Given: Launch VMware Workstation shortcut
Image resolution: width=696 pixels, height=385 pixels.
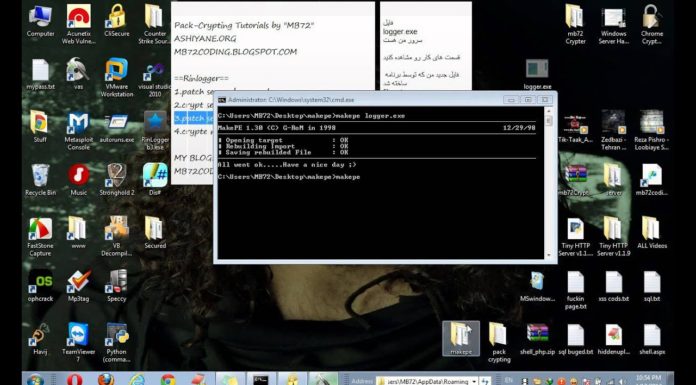Looking at the screenshot, I should click(x=117, y=78).
